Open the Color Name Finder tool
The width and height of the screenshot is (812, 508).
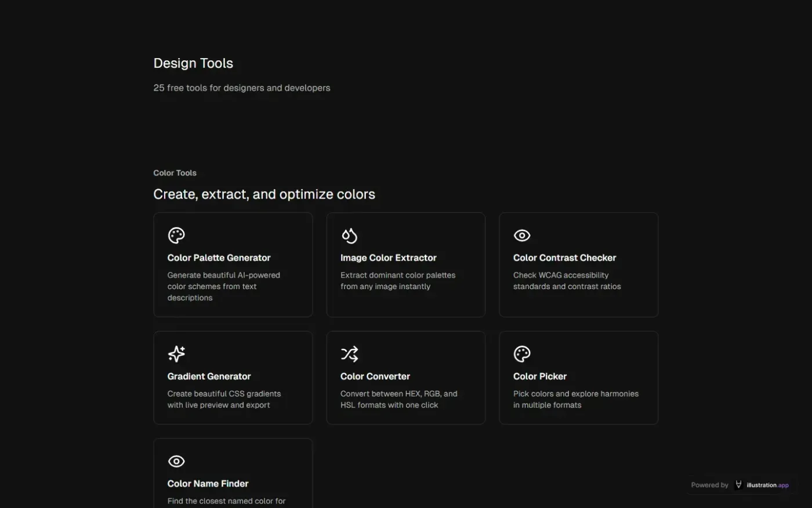coord(233,473)
